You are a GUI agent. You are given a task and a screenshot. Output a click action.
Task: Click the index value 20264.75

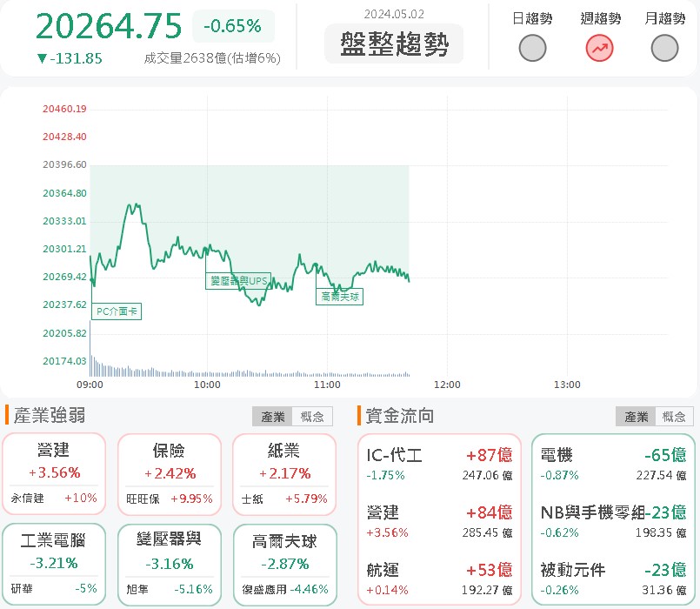pos(109,26)
